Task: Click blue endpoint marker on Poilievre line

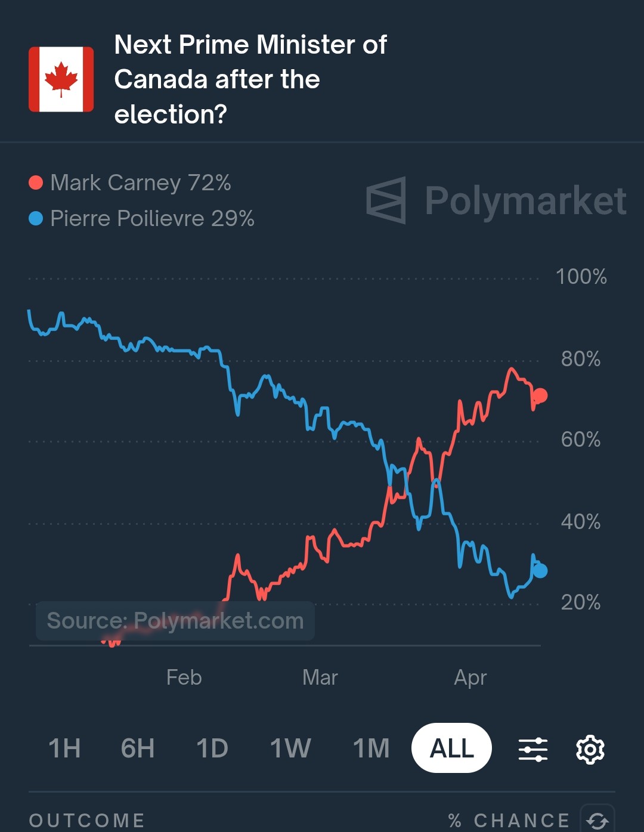Action: (540, 571)
